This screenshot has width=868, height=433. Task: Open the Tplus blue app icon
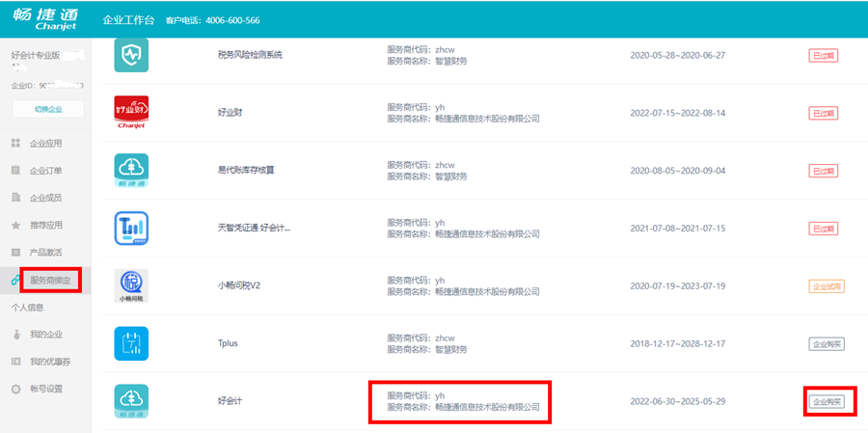(131, 343)
